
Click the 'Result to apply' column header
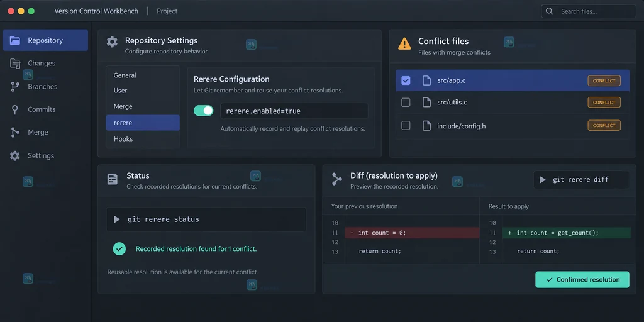508,206
